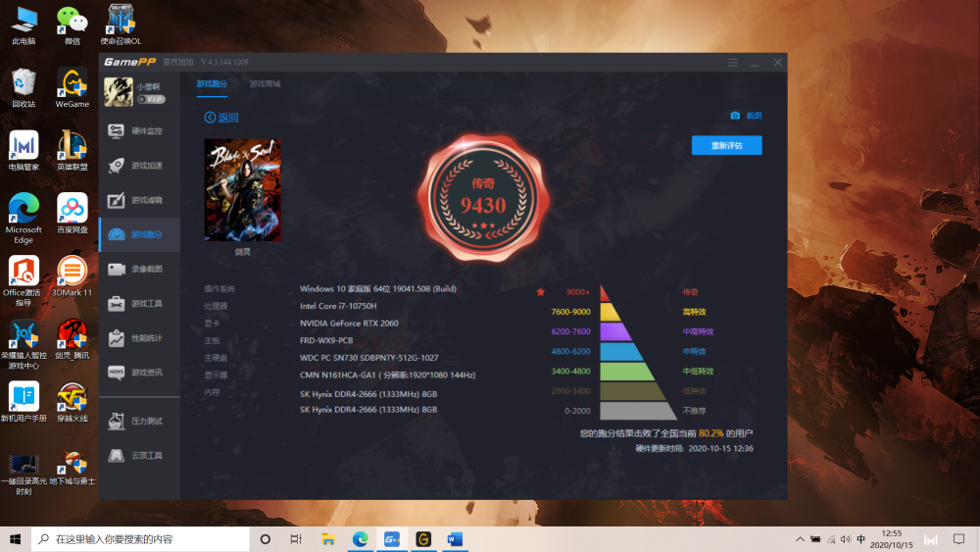The width and height of the screenshot is (980, 552).
Task: Click the 7600-9000 score range label
Action: point(570,312)
